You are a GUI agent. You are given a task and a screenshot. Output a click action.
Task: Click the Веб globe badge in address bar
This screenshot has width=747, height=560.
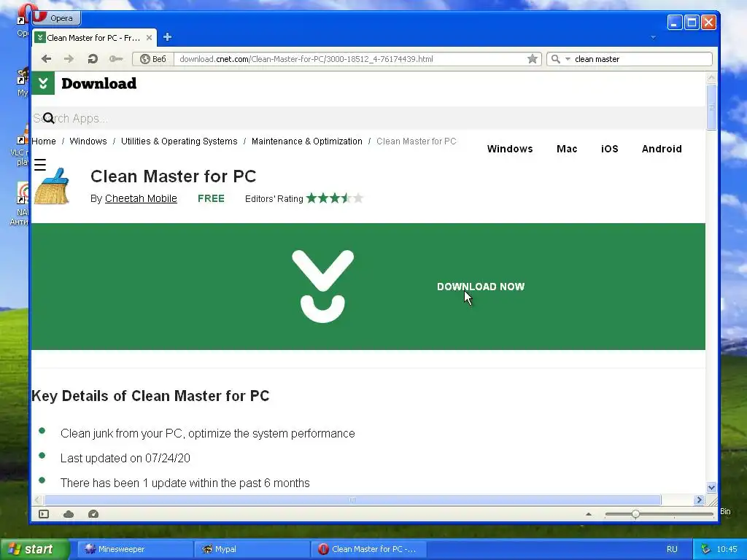pos(152,59)
